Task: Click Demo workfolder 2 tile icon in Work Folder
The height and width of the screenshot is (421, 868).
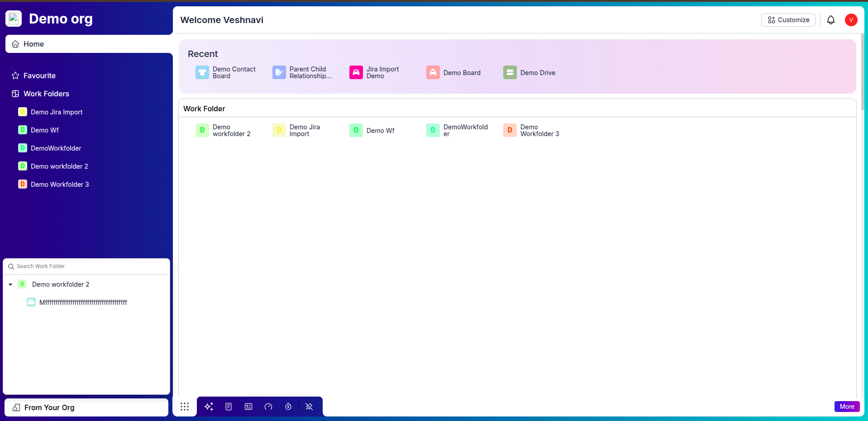Action: pos(202,130)
